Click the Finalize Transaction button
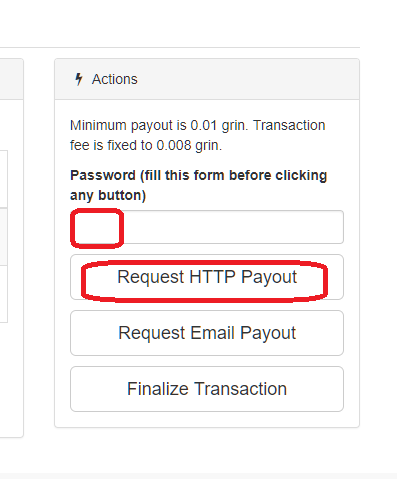This screenshot has width=397, height=479. click(207, 389)
